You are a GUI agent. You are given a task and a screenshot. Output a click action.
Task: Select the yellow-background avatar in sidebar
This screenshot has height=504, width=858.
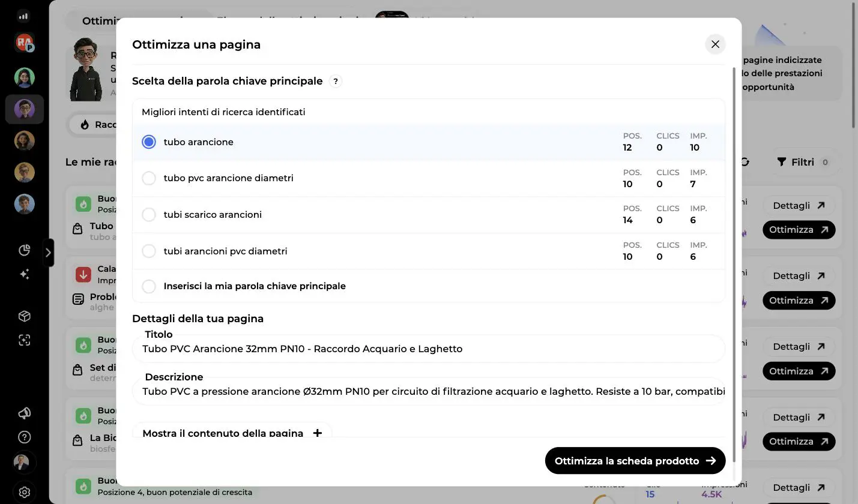[25, 172]
